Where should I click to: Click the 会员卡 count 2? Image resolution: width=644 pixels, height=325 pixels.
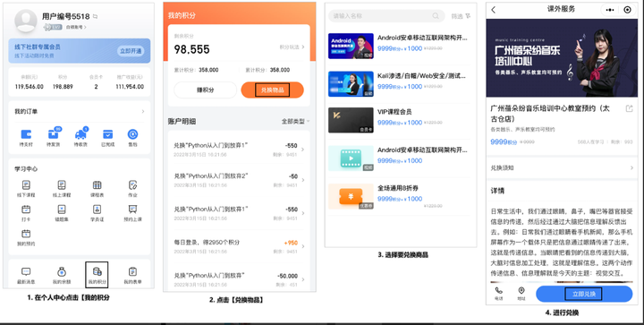[x=96, y=87]
